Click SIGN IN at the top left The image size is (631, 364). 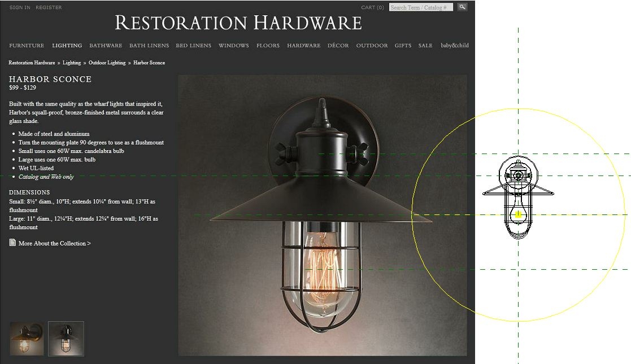click(x=19, y=7)
